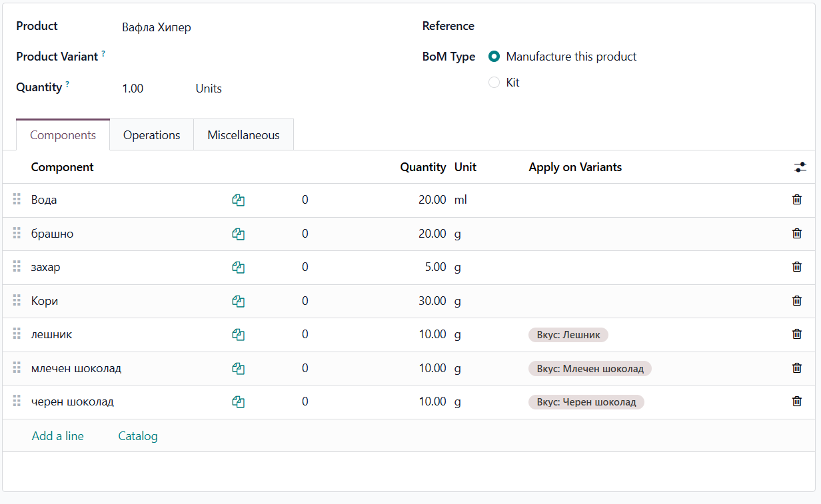Image resolution: width=821 pixels, height=504 pixels.
Task: Remove the лешник component line
Action: coord(796,334)
